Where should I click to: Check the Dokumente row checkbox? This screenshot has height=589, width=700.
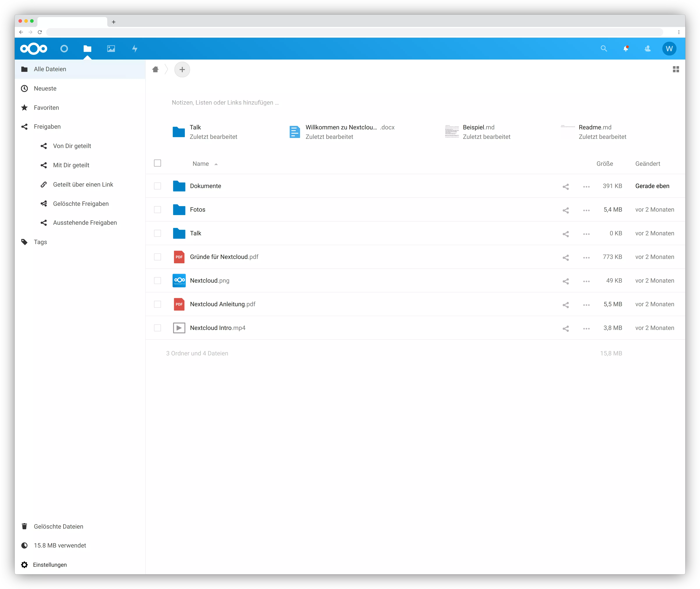[158, 186]
